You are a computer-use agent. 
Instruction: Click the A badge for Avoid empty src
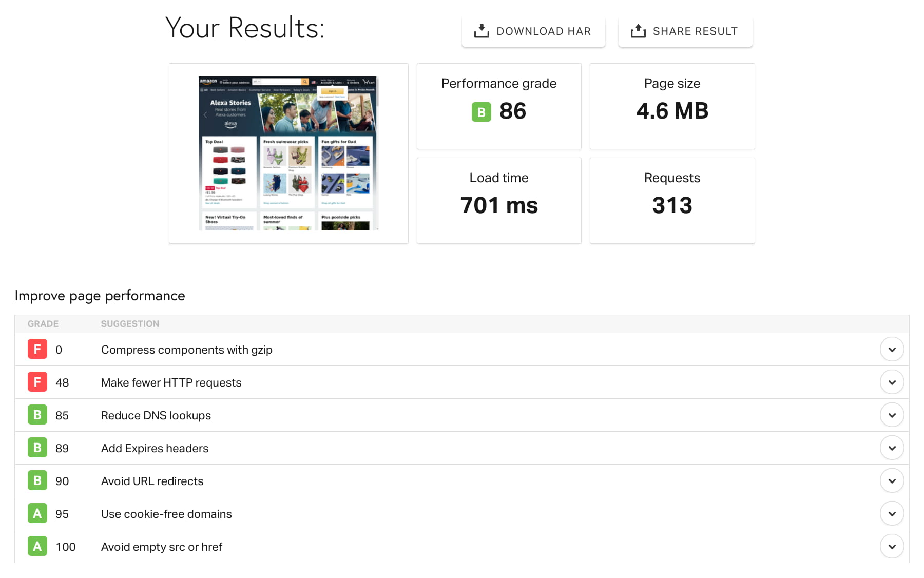pyautogui.click(x=36, y=546)
